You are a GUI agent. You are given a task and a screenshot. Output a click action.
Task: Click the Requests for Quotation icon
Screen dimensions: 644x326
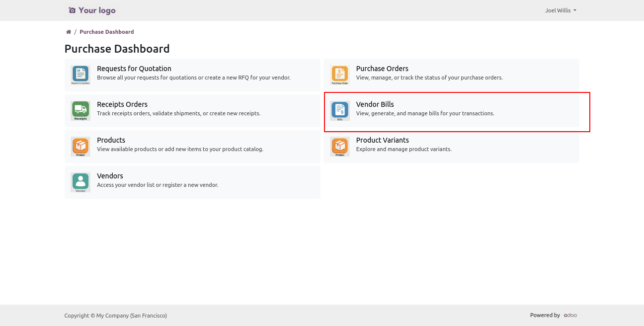click(80, 75)
